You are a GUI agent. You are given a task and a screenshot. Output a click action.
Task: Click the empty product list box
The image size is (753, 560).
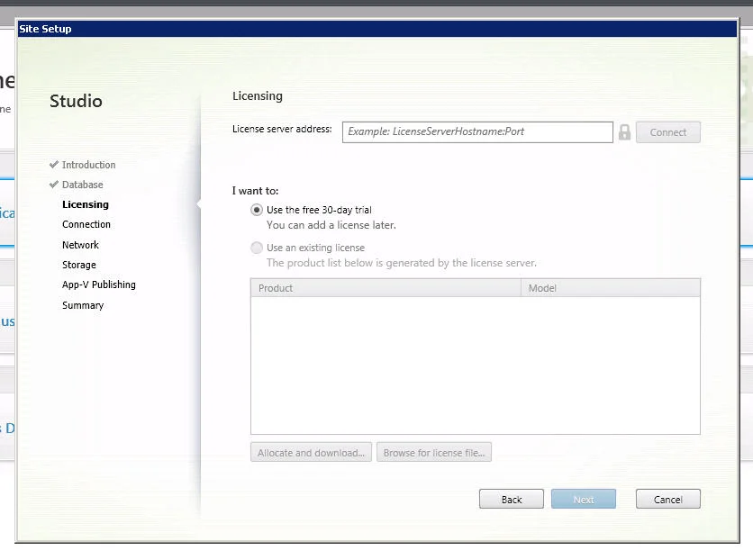[x=476, y=366]
